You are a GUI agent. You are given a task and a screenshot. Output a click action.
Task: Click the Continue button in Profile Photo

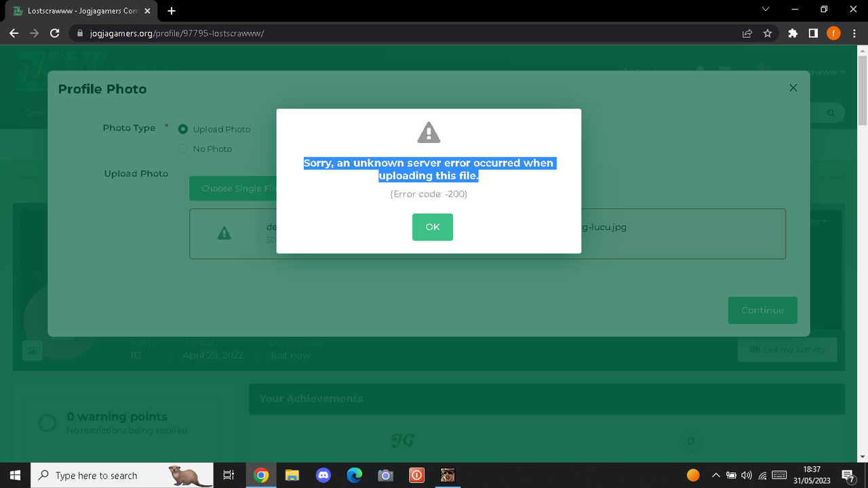pos(762,310)
